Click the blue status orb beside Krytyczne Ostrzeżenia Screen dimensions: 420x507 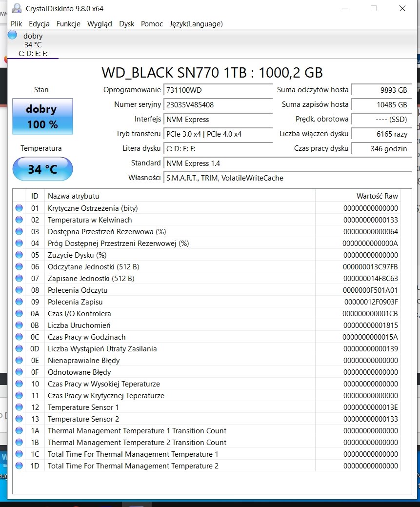pos(19,208)
